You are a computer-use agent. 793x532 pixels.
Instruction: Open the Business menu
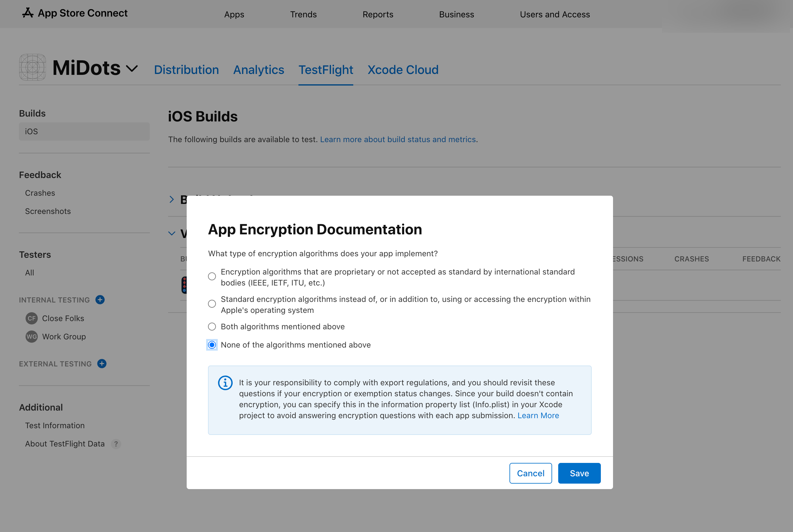tap(456, 14)
